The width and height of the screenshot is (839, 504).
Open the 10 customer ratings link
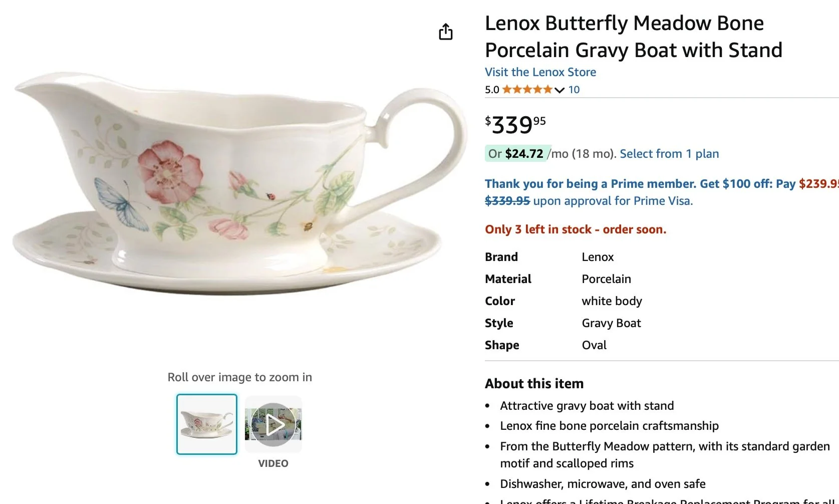574,90
